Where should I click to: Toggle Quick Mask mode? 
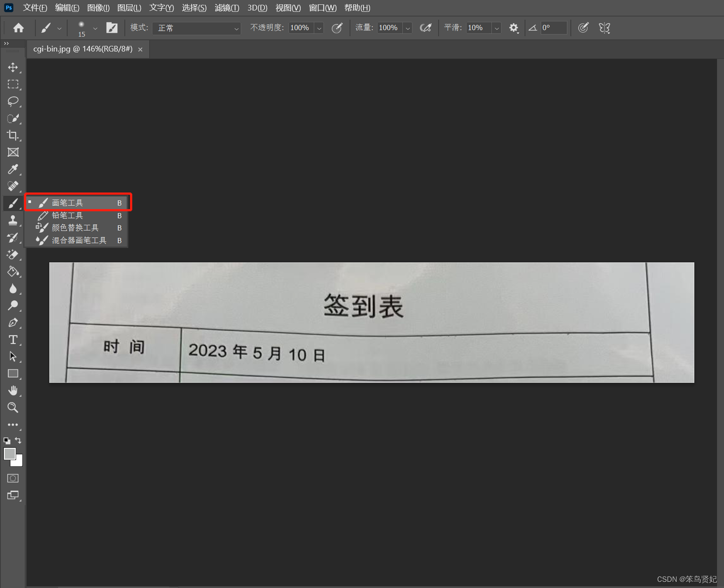[13, 478]
